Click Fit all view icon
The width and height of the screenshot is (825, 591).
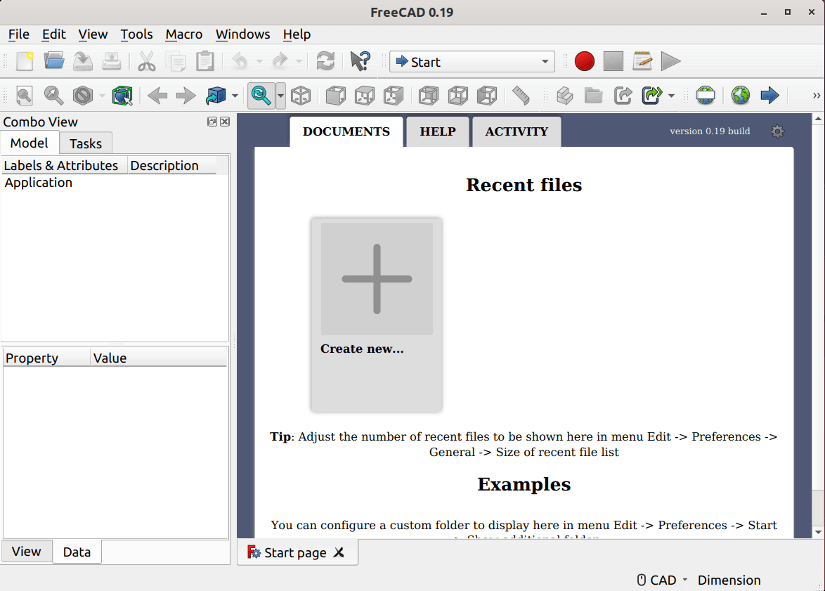point(24,96)
